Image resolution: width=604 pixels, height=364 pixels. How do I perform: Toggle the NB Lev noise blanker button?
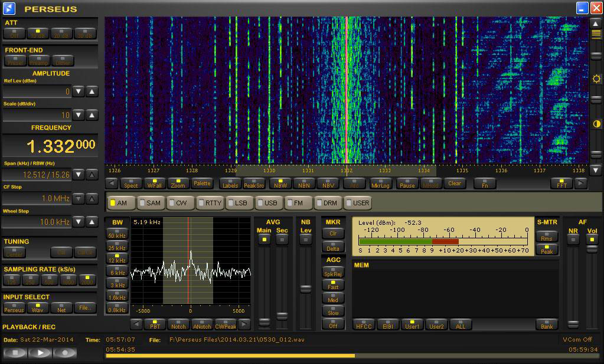point(305,240)
